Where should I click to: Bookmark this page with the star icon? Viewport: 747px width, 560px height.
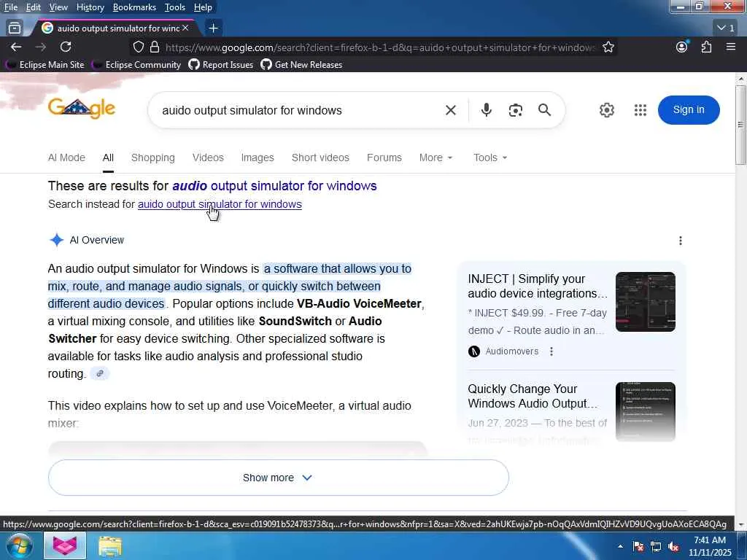[608, 47]
